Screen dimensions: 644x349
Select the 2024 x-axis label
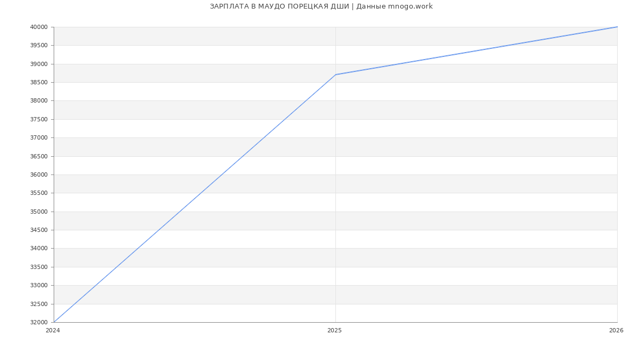(53, 331)
